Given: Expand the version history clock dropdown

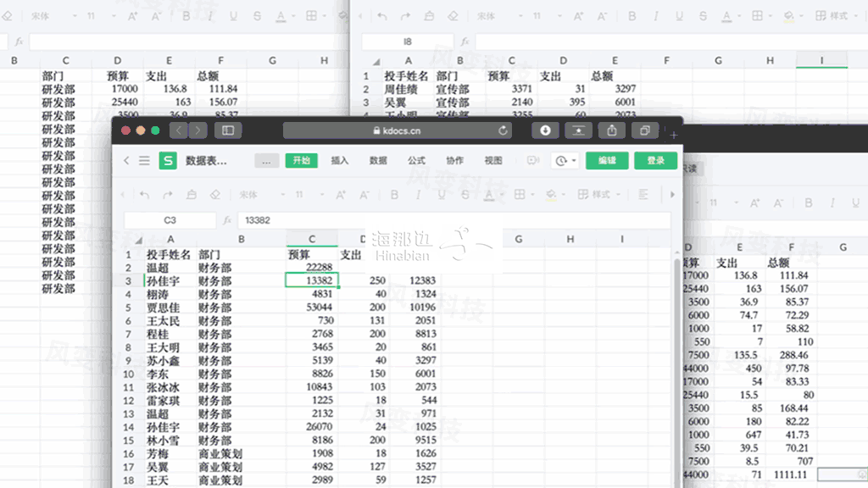Looking at the screenshot, I should pyautogui.click(x=564, y=161).
